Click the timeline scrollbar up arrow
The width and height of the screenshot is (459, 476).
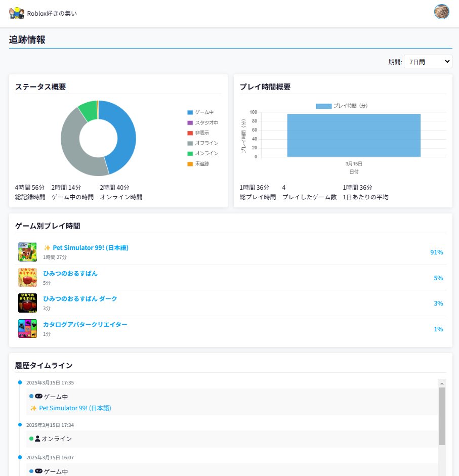(442, 383)
